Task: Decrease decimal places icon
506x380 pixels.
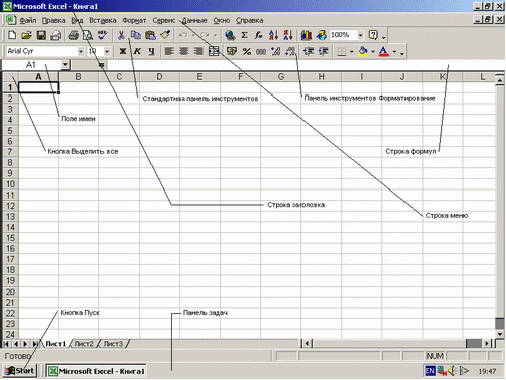Action: tap(290, 51)
